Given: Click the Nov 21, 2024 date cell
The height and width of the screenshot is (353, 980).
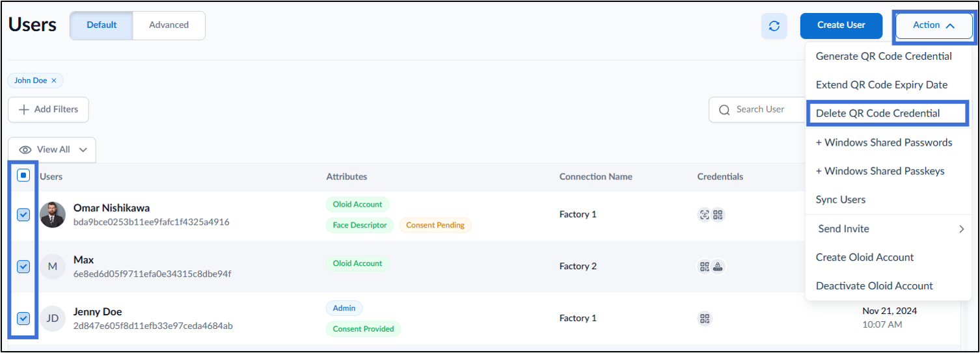Looking at the screenshot, I should point(890,311).
